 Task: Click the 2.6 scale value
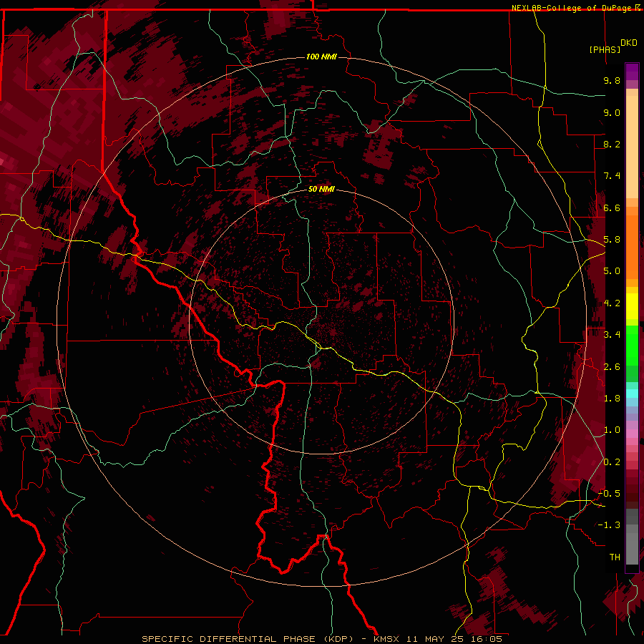point(612,367)
